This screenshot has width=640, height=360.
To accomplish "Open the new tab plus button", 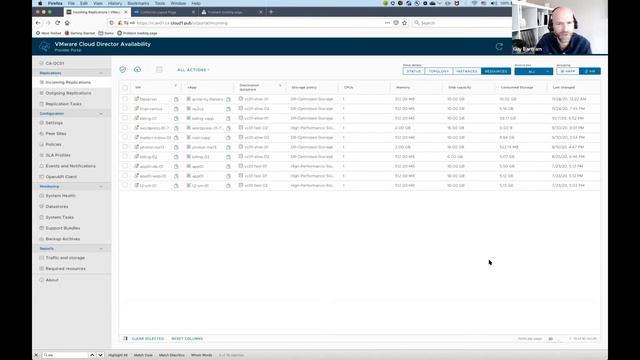I will coord(271,12).
